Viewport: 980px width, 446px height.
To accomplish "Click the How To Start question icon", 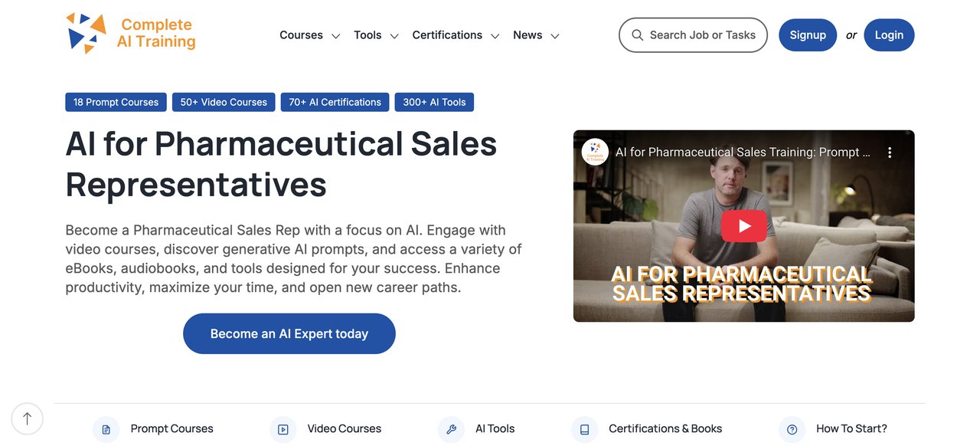I will tap(792, 429).
